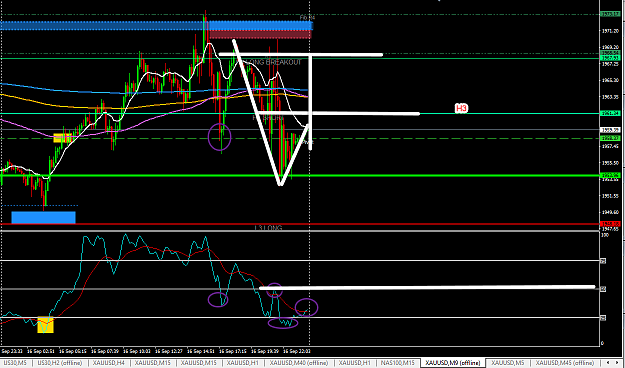The height and width of the screenshot is (368, 625).
Task: Click the L3 LONG level label
Action: coord(268,228)
